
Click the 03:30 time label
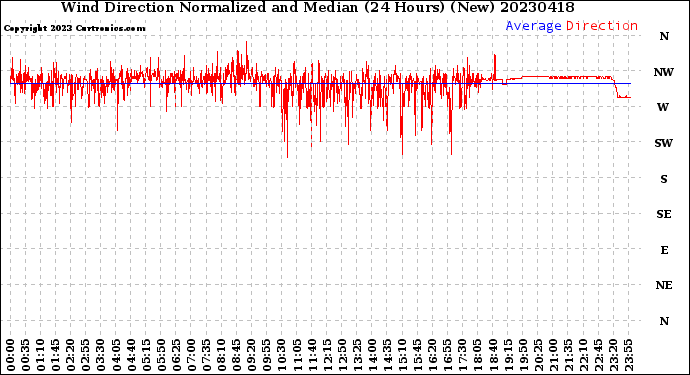(101, 355)
